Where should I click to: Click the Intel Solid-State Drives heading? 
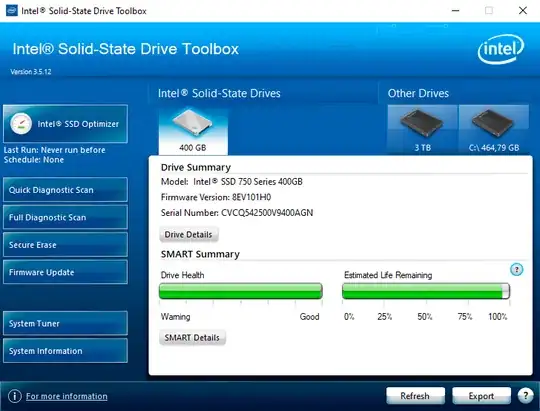click(x=219, y=93)
